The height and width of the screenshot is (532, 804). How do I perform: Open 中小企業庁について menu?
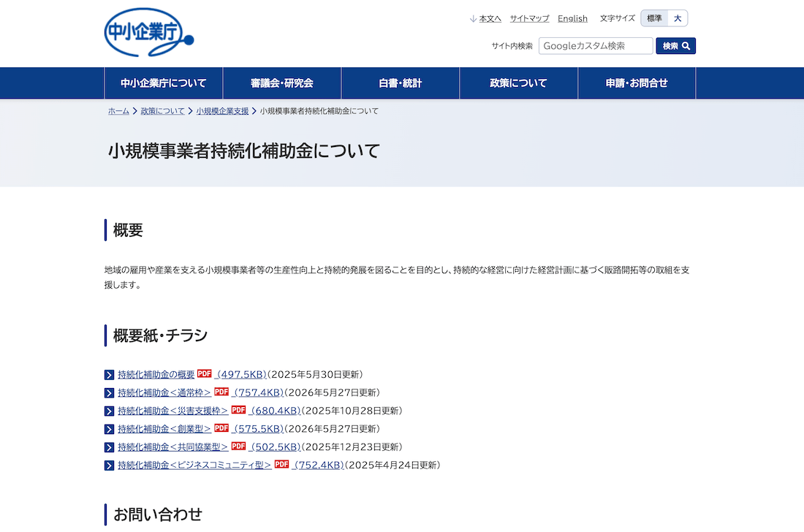[164, 83]
